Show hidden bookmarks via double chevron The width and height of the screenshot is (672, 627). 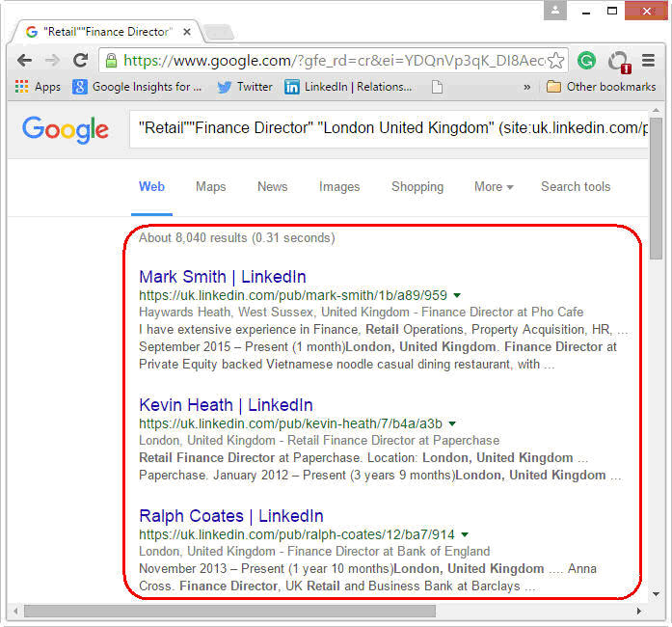527,87
